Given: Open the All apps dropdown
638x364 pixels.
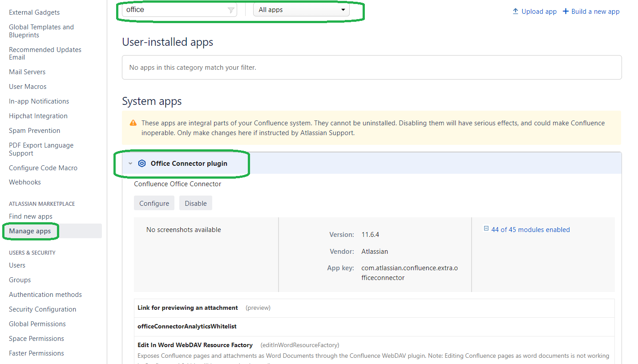Looking at the screenshot, I should click(x=301, y=10).
